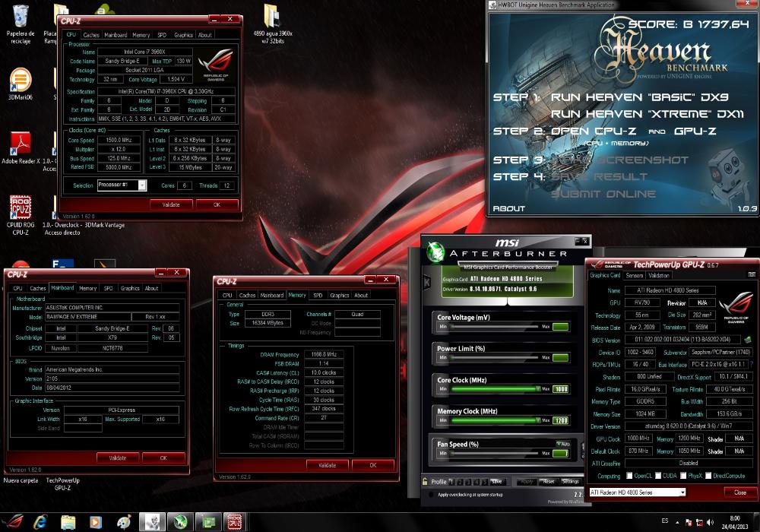This screenshot has width=760, height=532.
Task: Open Windows Media Player taskbar icon
Action: tap(96, 522)
